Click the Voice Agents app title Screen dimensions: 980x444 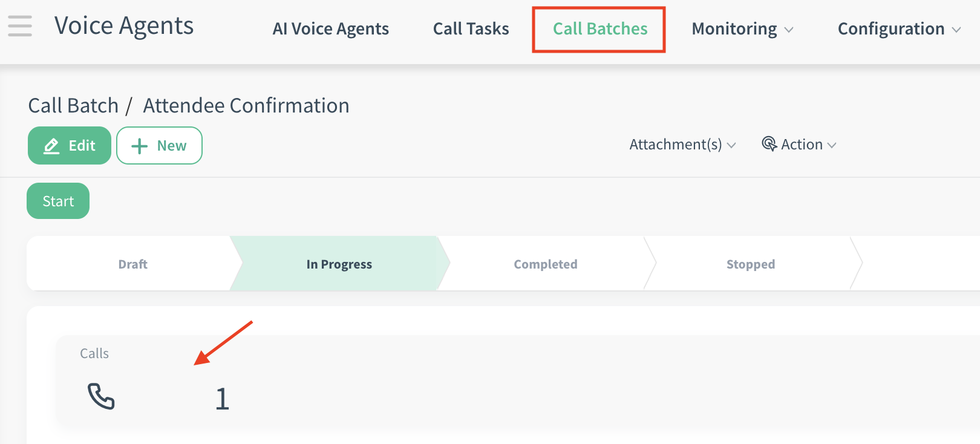click(124, 26)
